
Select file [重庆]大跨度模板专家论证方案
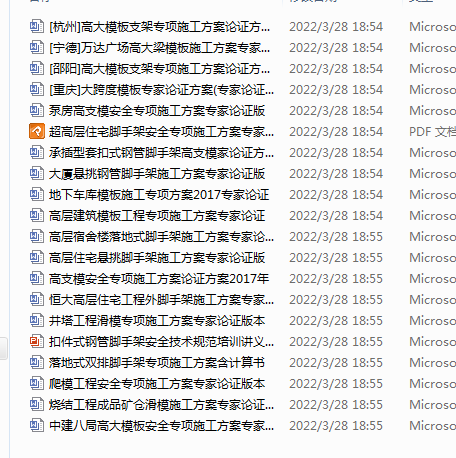(x=161, y=90)
